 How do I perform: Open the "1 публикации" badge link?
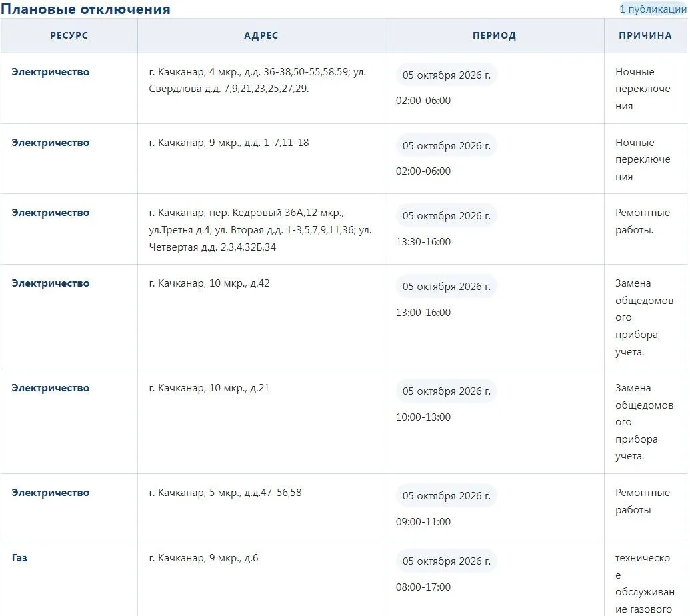(653, 9)
